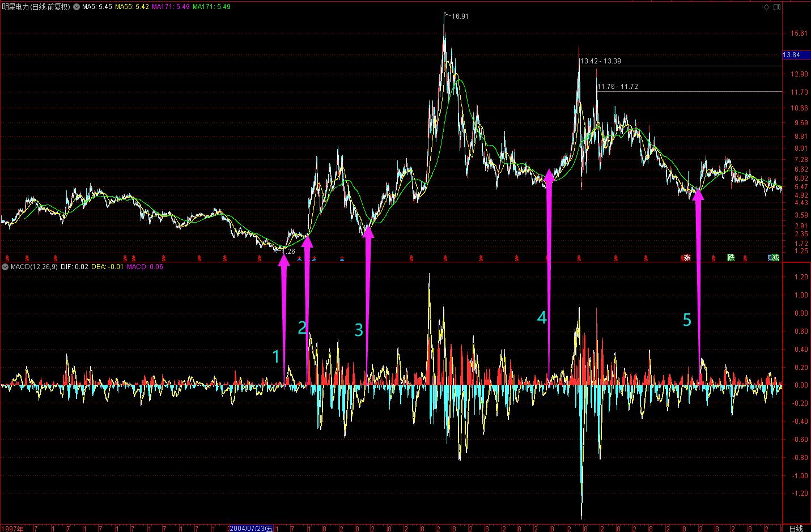Click the green MA171: 5.49 indicator text
Screen dimensions: 811x532
pos(212,7)
